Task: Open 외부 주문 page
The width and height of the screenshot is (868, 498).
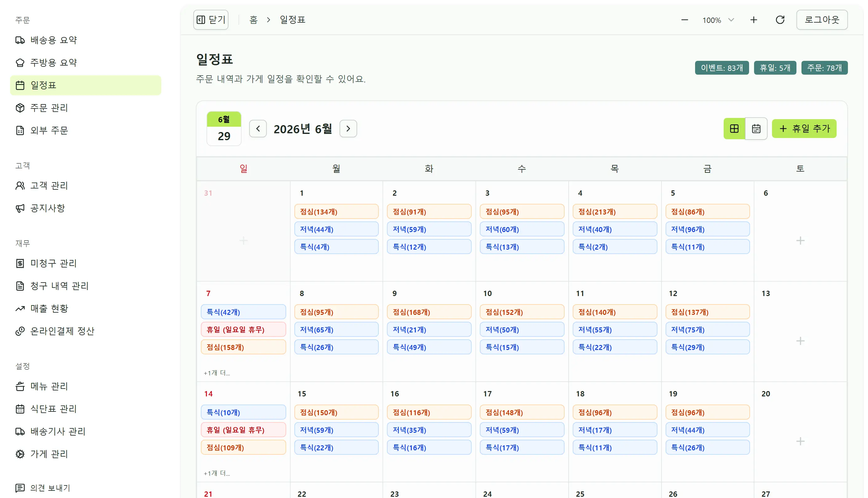Action: (86, 130)
